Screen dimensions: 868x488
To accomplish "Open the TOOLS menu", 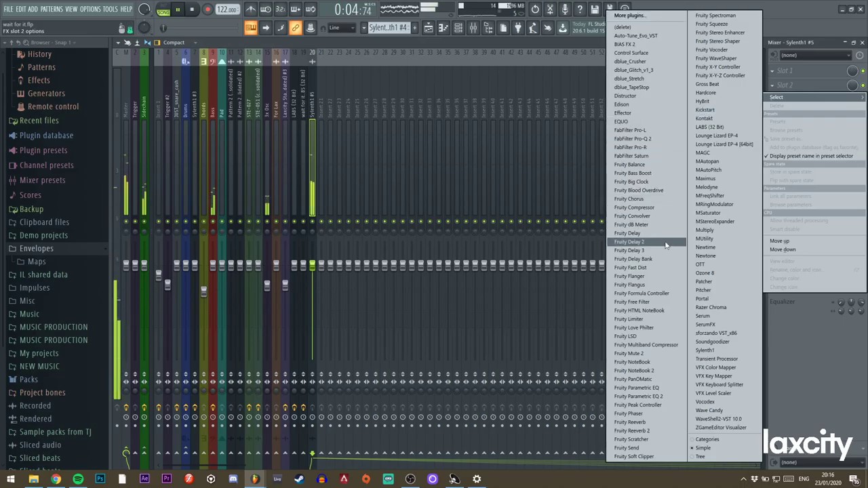I will (x=111, y=9).
